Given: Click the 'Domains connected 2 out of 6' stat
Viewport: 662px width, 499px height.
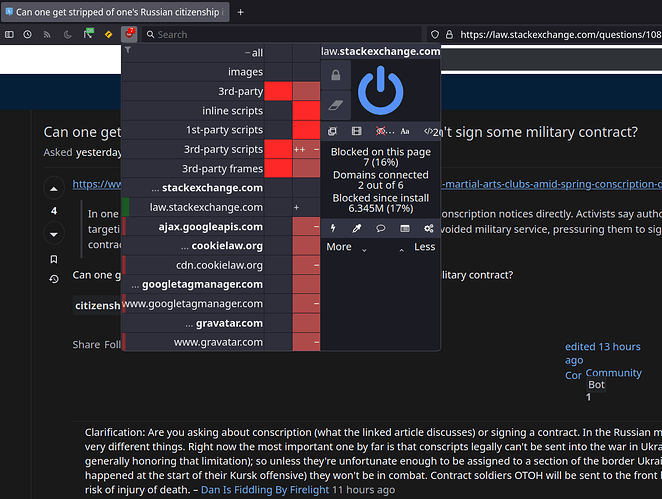Looking at the screenshot, I should click(380, 180).
